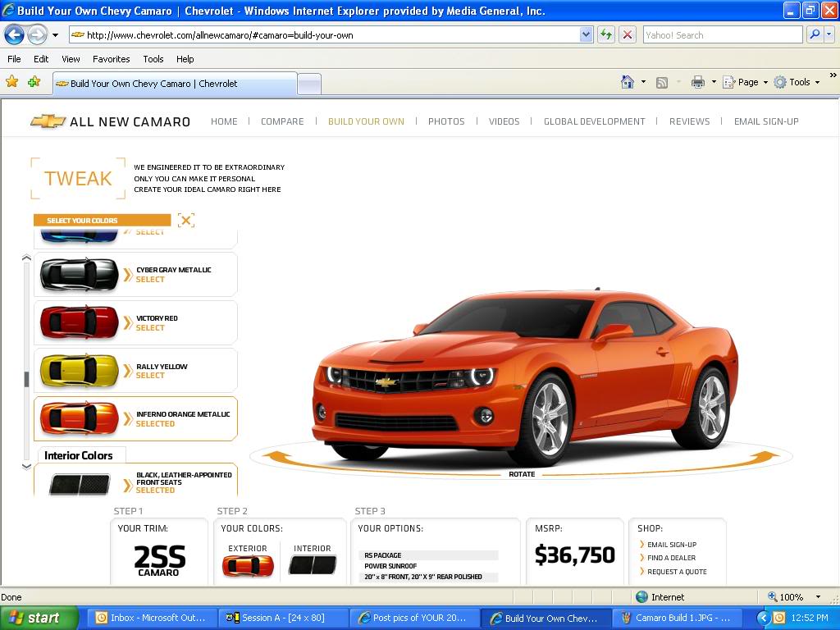This screenshot has width=840, height=630.
Task: Switch to Session A taskbar button
Action: [x=282, y=618]
